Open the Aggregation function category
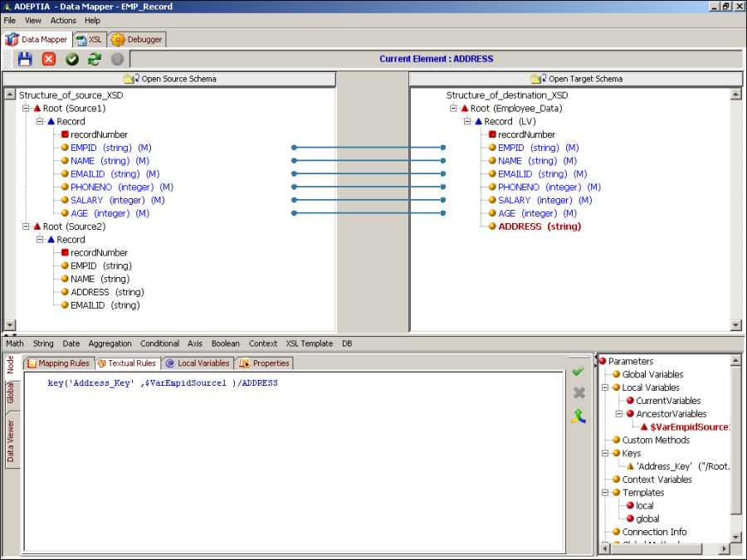This screenshot has width=747, height=560. coord(110,343)
